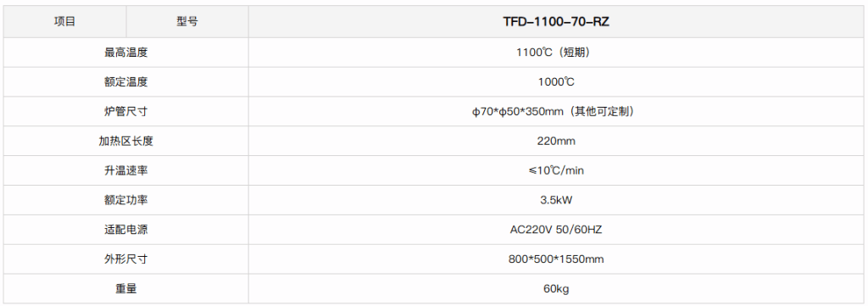Select the 3.5kW value cell

[556, 200]
